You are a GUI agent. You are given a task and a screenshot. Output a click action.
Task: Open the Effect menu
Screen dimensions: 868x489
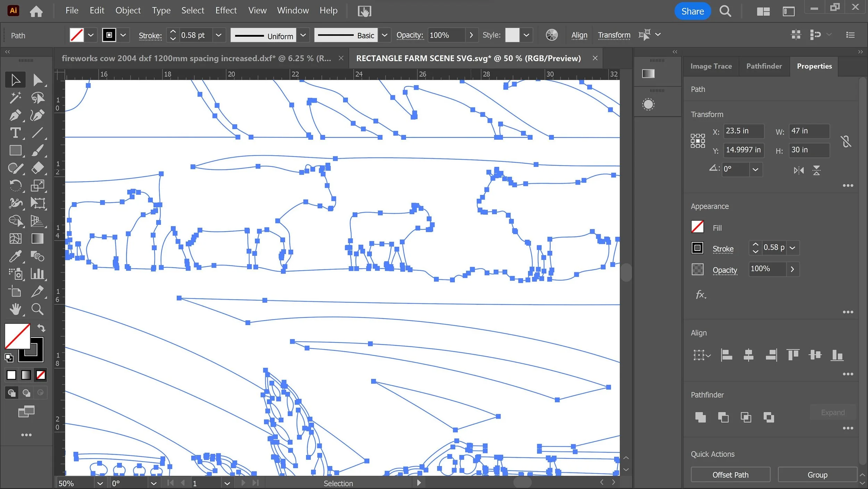[226, 10]
